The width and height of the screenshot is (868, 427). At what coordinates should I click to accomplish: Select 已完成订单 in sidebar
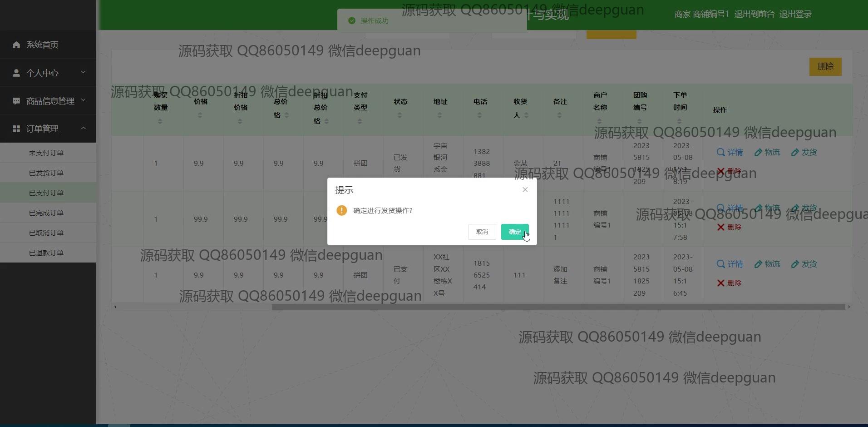coord(46,213)
